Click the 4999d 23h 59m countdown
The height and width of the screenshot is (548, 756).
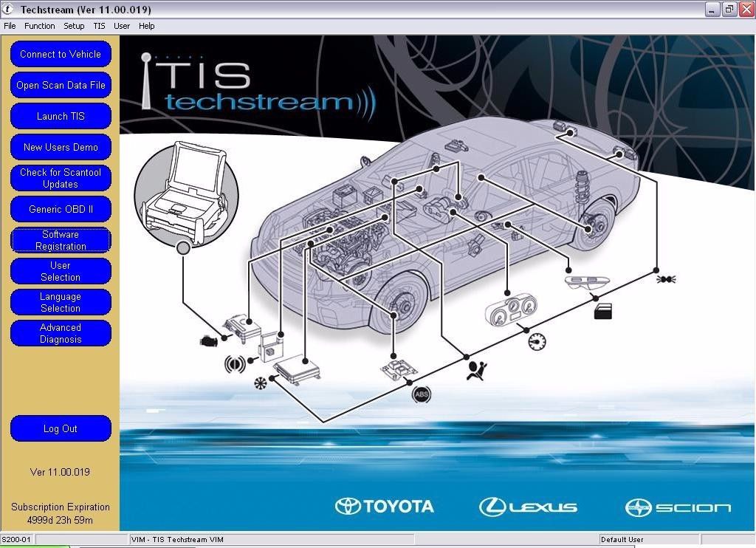(60, 520)
